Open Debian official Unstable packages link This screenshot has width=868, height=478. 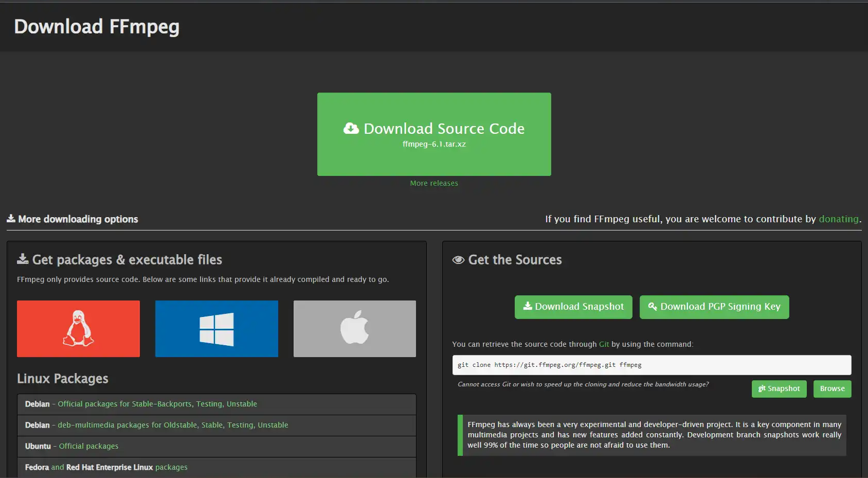point(242,404)
